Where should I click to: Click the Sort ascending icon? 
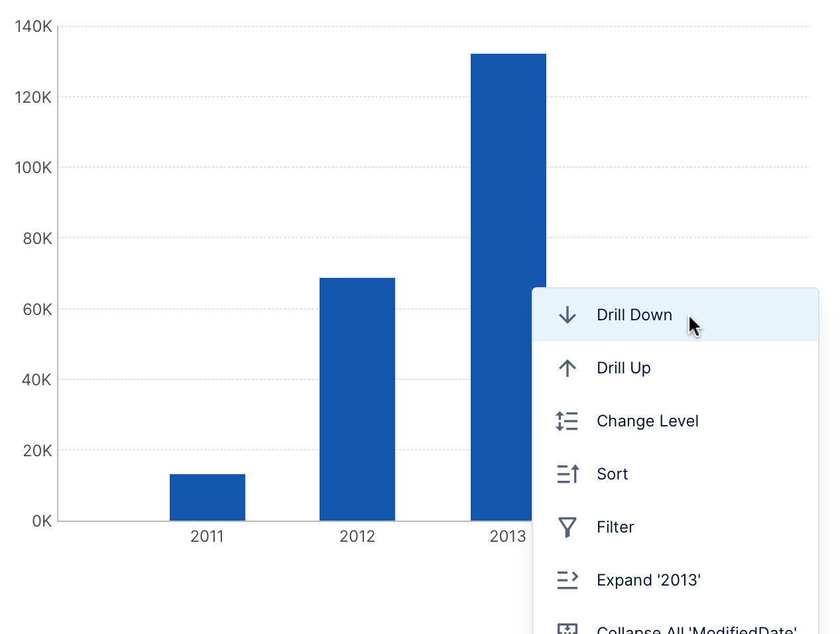567,474
